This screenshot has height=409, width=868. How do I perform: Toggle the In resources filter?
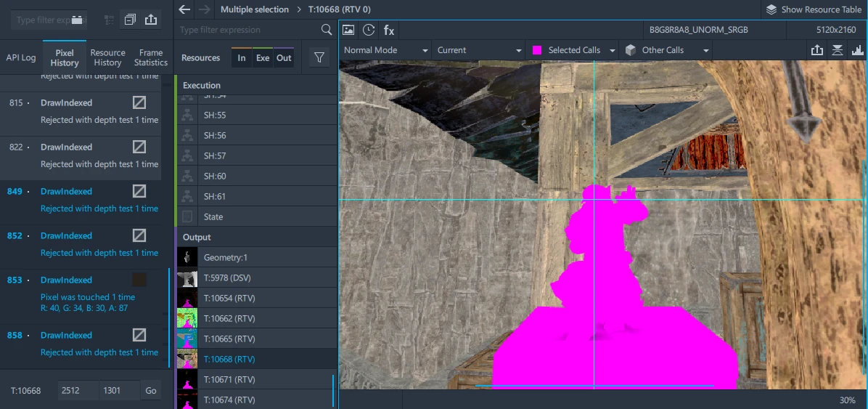[242, 58]
